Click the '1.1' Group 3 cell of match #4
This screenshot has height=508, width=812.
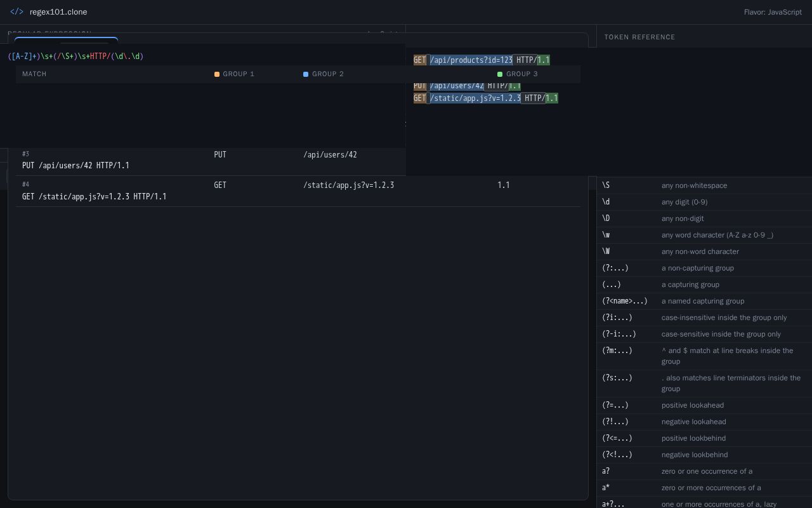(x=504, y=185)
